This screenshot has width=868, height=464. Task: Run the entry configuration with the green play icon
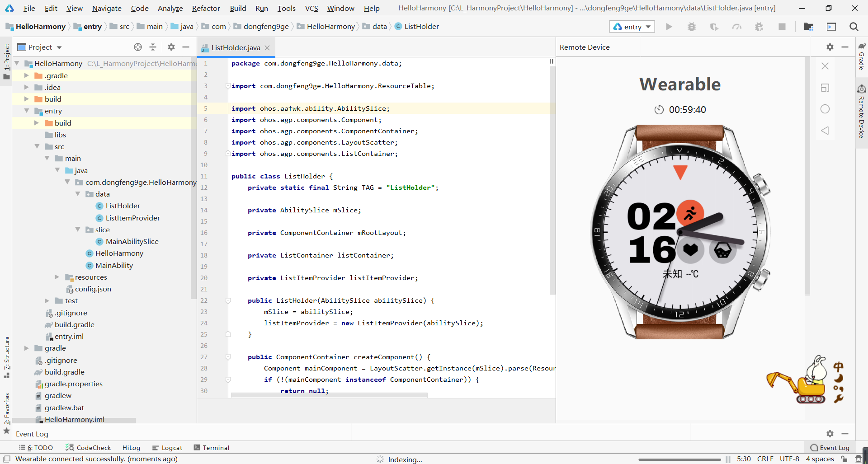[669, 27]
